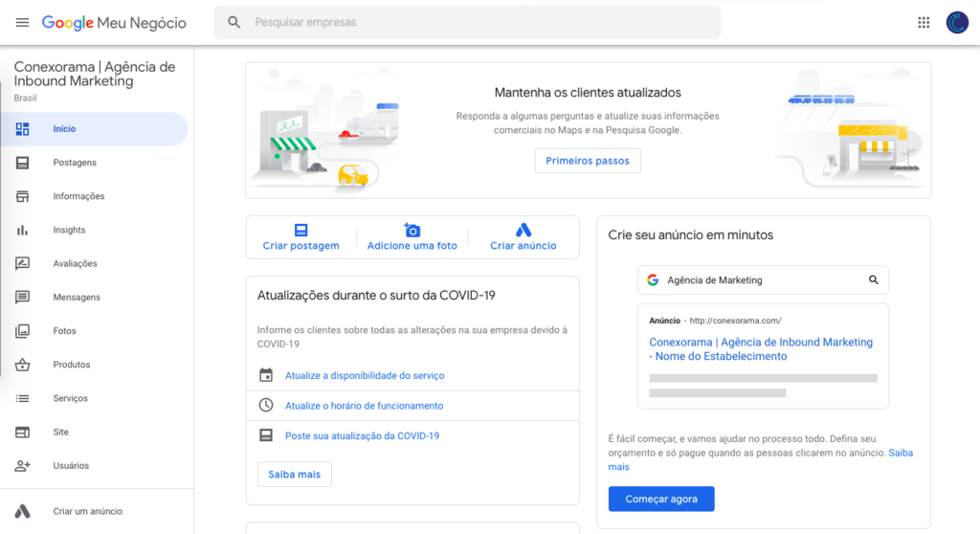Open the hamburger main menu
The image size is (980, 534).
23,23
